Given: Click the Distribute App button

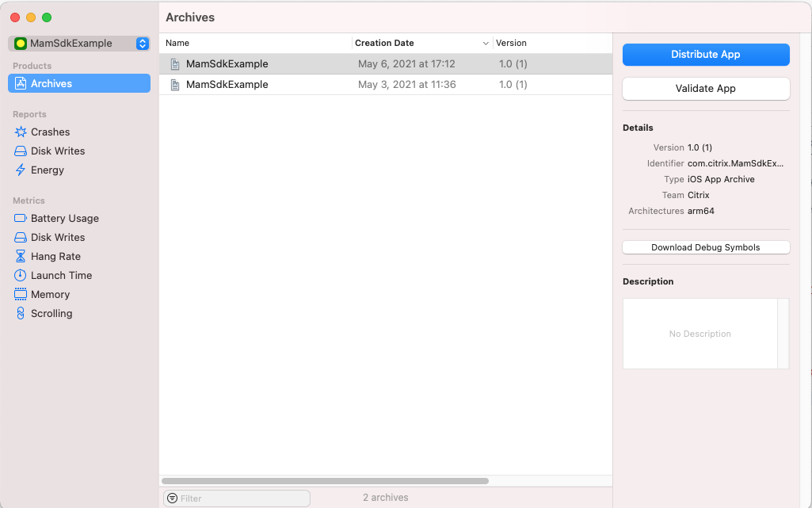Looking at the screenshot, I should [706, 55].
